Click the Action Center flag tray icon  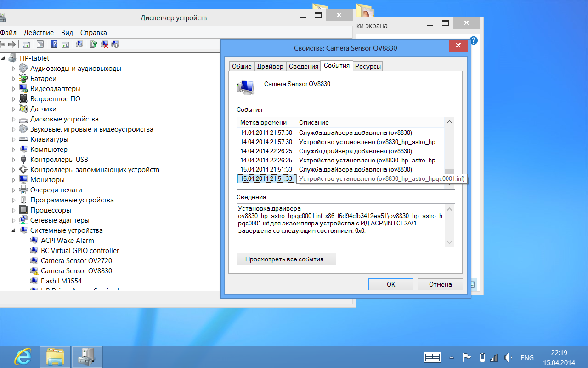click(x=467, y=357)
